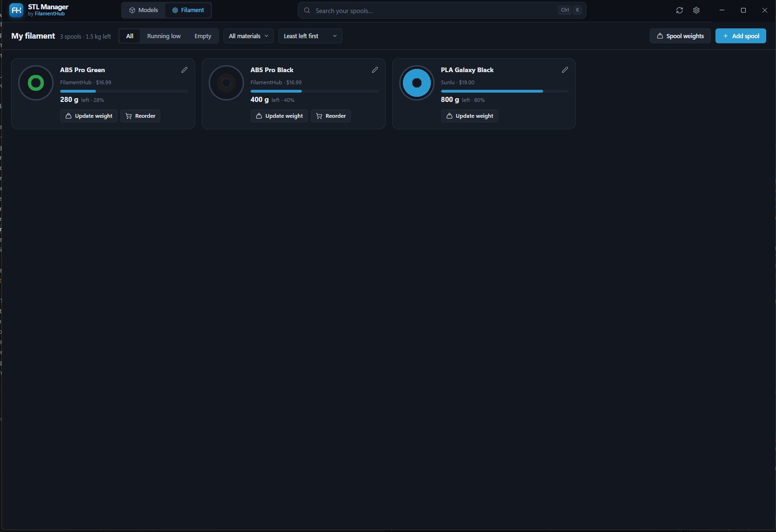The width and height of the screenshot is (776, 532).
Task: Switch to the Models tab
Action: [143, 10]
